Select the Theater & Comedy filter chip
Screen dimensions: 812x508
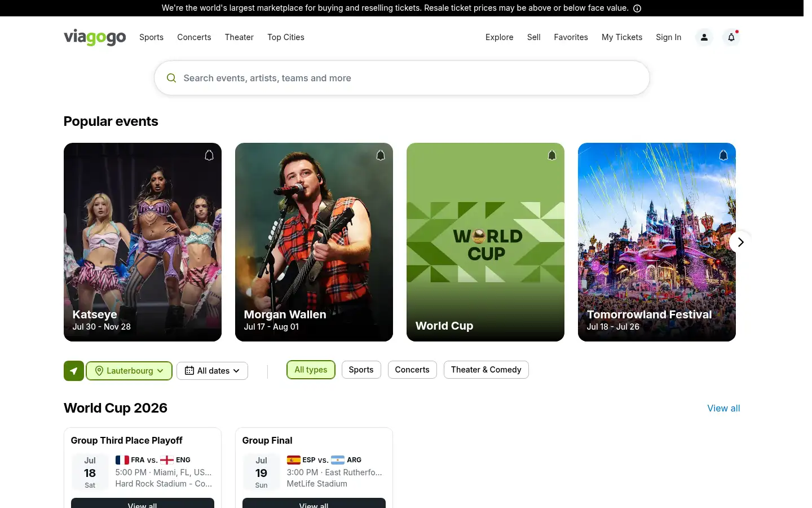(486, 370)
